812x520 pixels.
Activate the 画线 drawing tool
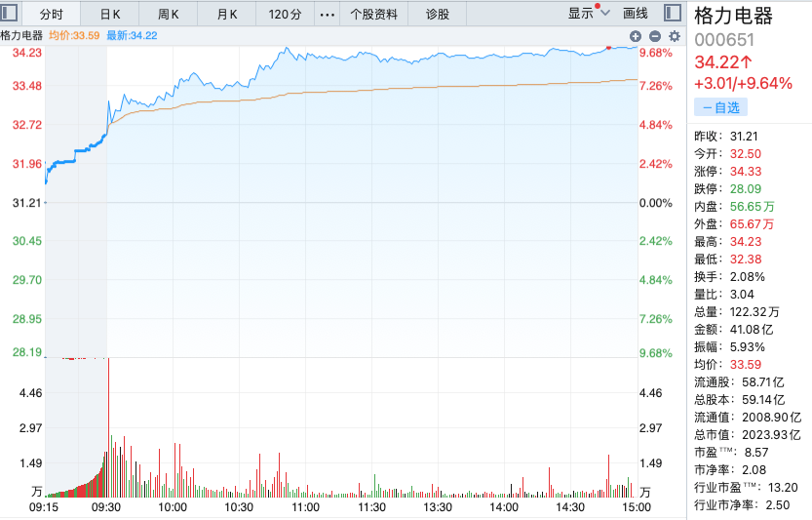pyautogui.click(x=636, y=14)
